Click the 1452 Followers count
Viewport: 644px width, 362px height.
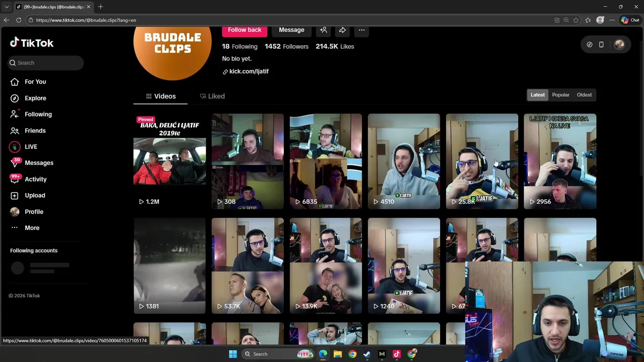click(286, 46)
